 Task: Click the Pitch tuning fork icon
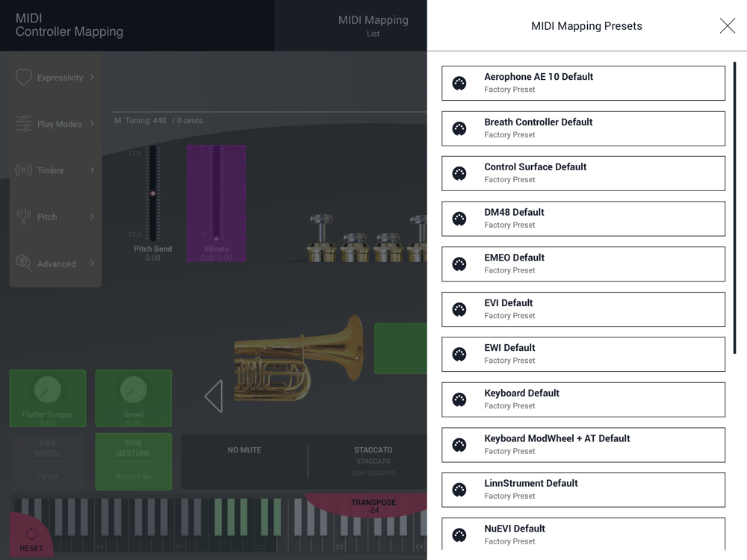pos(24,217)
